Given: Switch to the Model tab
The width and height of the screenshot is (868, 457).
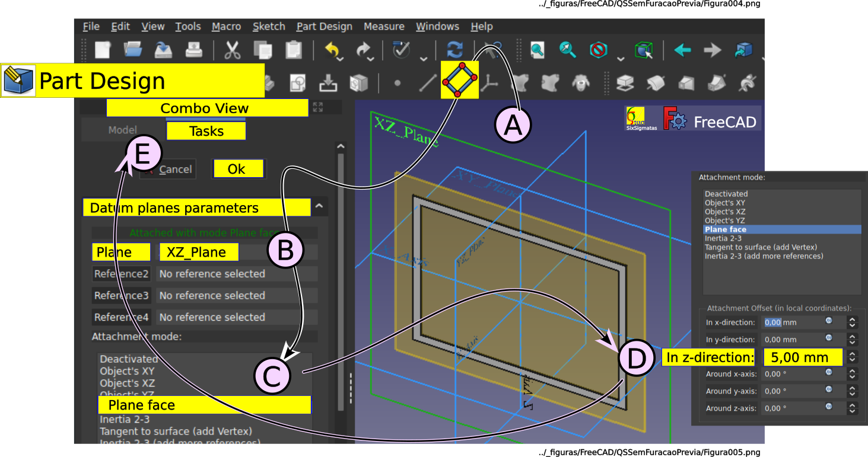Looking at the screenshot, I should coord(123,130).
